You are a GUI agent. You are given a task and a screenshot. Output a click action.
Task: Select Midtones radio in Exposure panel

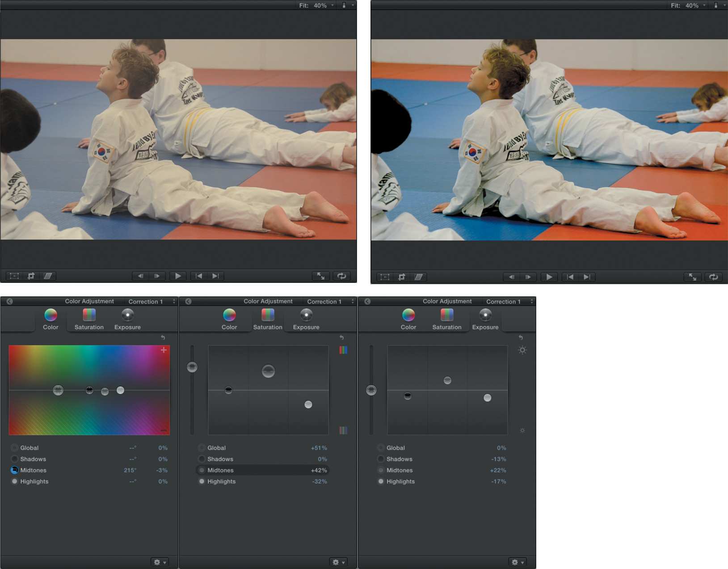[381, 470]
